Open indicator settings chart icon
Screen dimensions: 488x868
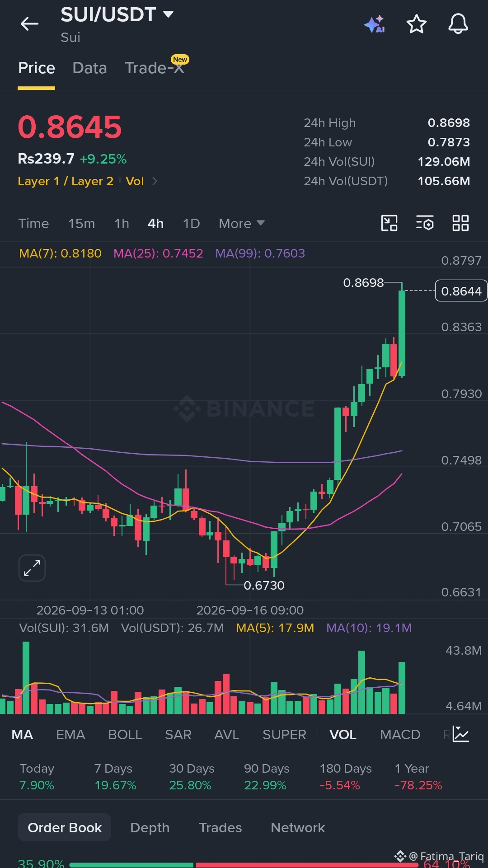click(461, 734)
